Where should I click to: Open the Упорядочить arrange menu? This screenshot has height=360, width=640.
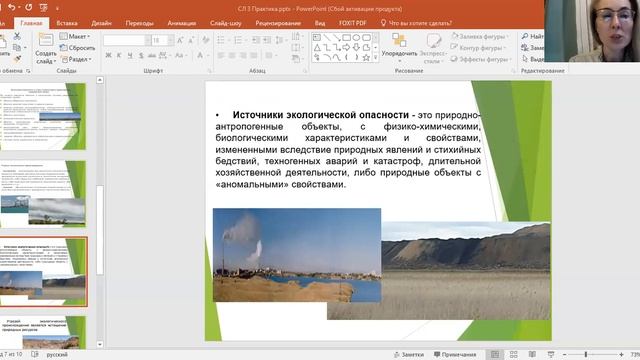tap(399, 48)
